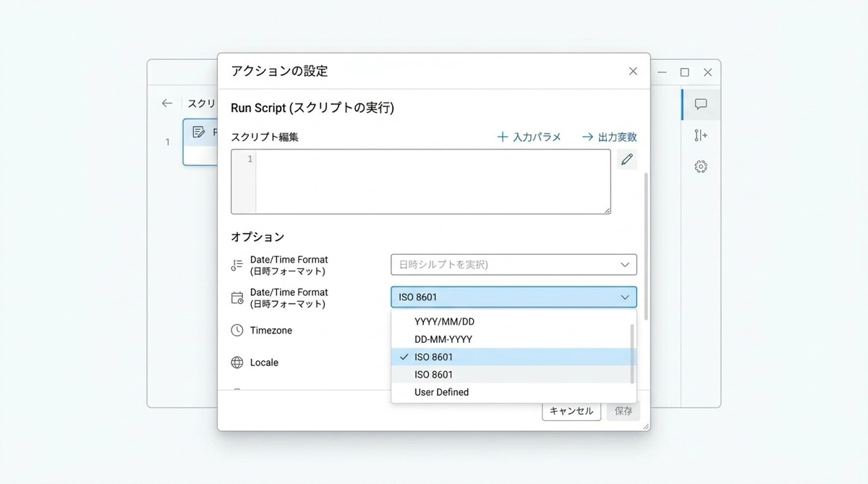Image resolution: width=868 pixels, height=484 pixels.
Task: Collapse the ISO 8601 combo box
Action: [x=624, y=297]
